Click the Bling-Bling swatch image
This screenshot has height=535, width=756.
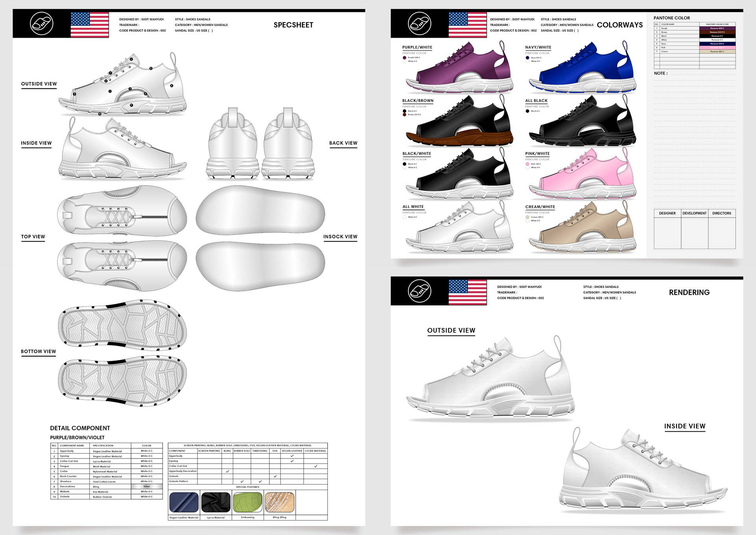[x=280, y=502]
